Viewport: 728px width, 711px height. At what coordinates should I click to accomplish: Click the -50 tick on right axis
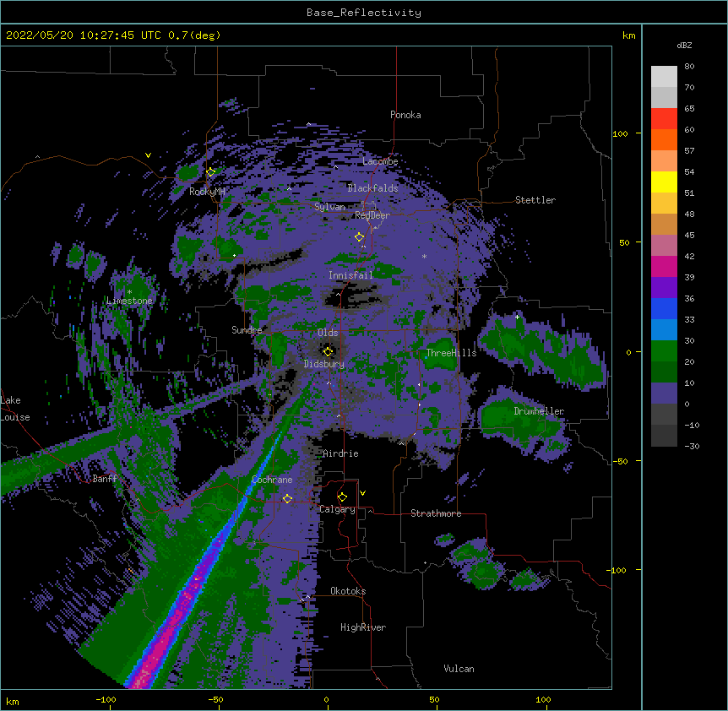[620, 461]
